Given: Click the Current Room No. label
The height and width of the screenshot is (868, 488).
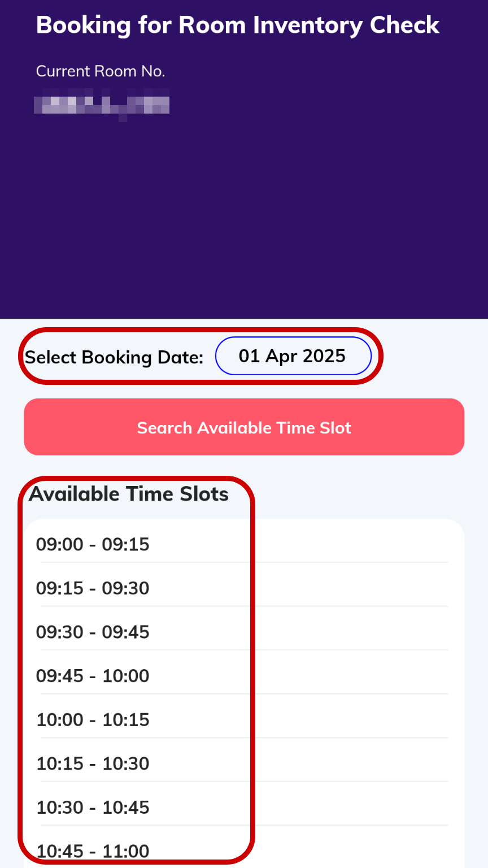Looking at the screenshot, I should pos(101,71).
